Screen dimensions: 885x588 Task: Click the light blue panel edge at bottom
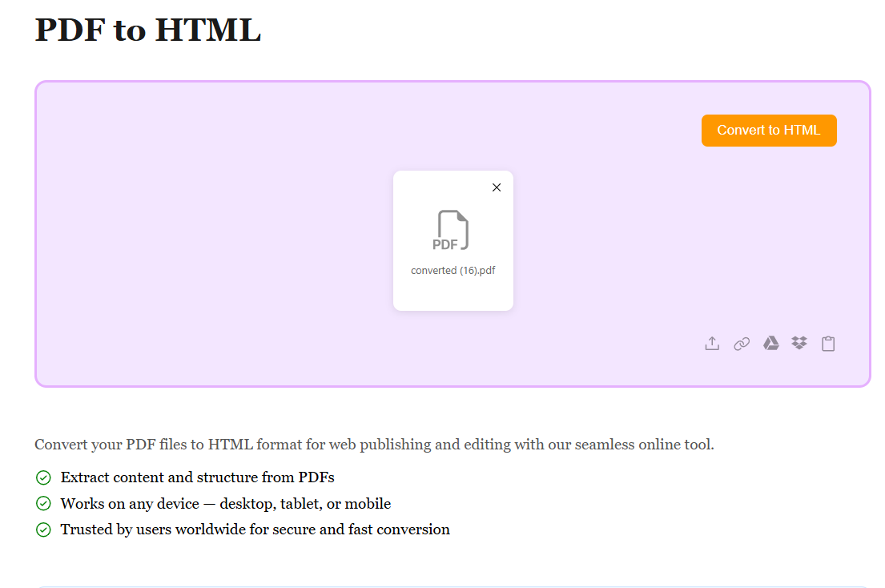(x=453, y=586)
